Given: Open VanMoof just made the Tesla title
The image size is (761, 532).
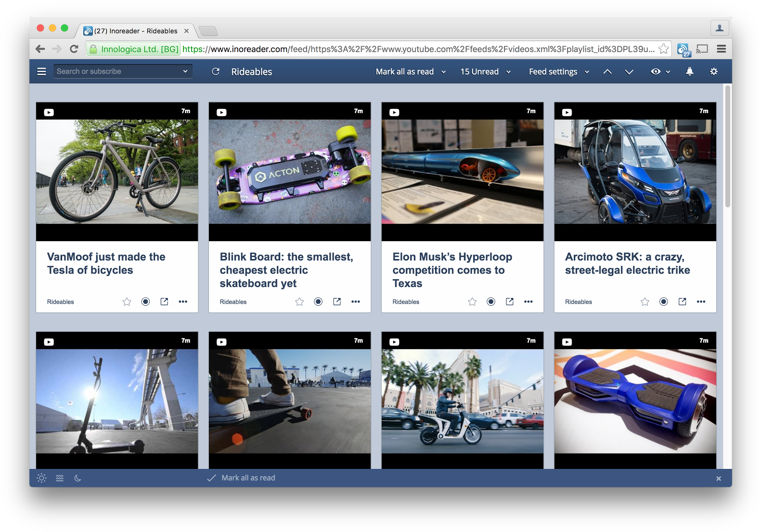Looking at the screenshot, I should coord(106,263).
